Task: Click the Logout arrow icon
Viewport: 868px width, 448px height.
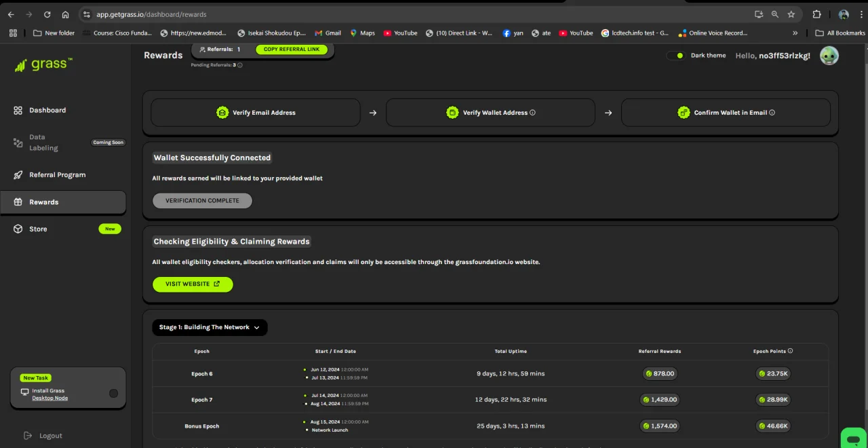Action: tap(28, 436)
